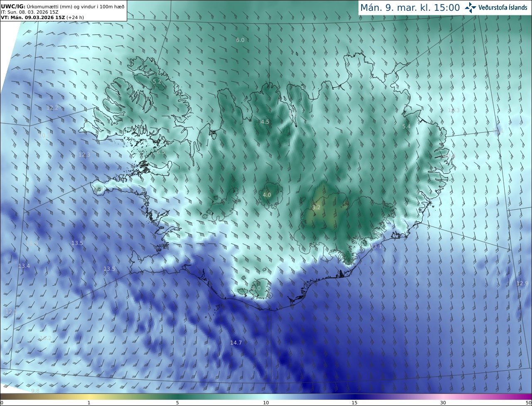Click the 6.5 value near Breiðafjörður
532x406 pixels.
(x=161, y=152)
